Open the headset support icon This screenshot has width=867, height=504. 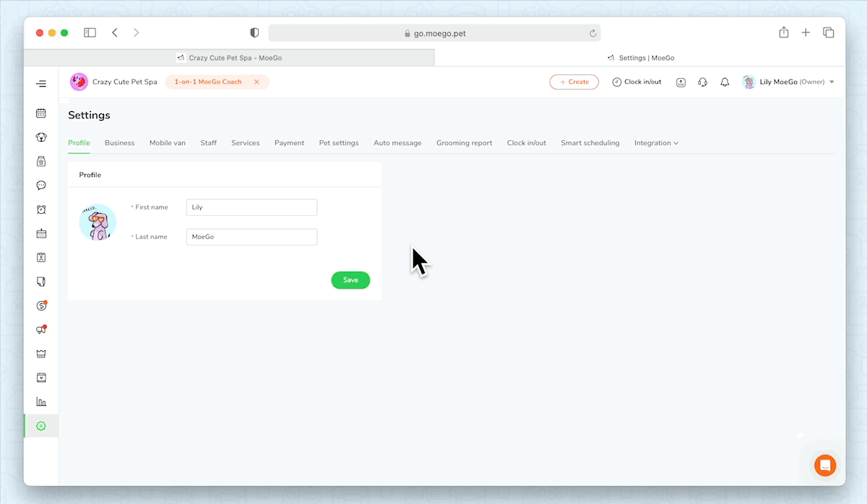click(x=702, y=82)
